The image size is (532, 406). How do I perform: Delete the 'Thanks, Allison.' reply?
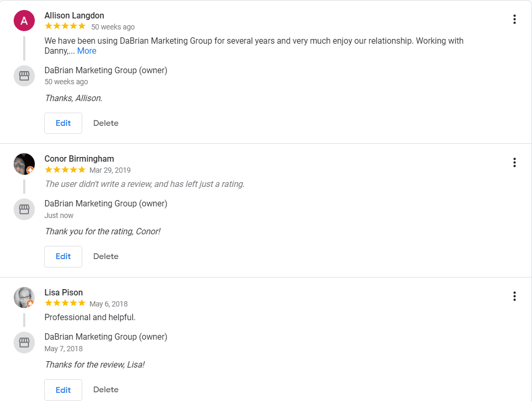[106, 123]
